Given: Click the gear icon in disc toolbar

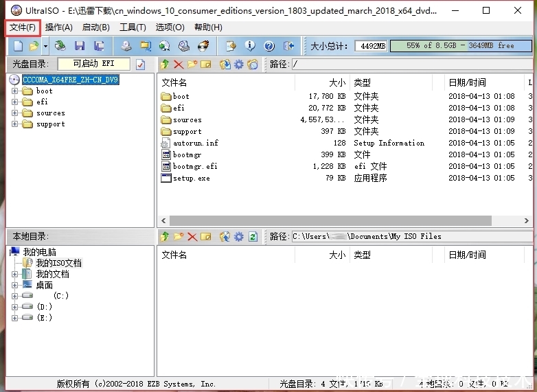Looking at the screenshot, I should 239,65.
